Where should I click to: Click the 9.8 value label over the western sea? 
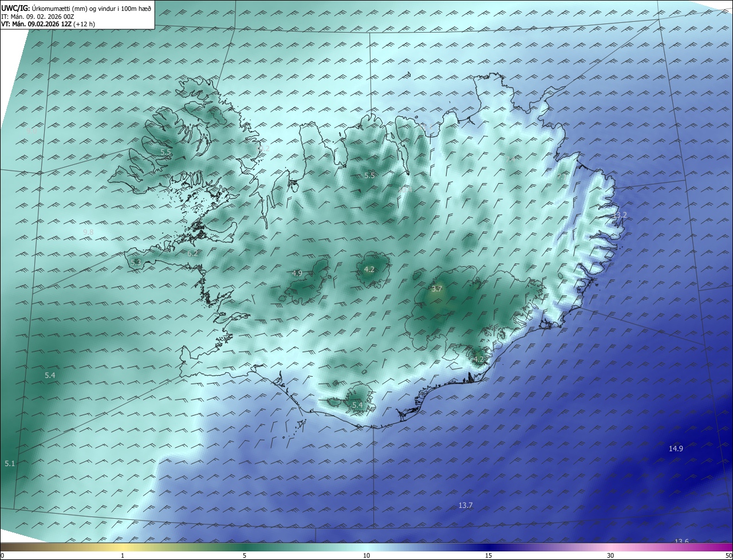(88, 232)
